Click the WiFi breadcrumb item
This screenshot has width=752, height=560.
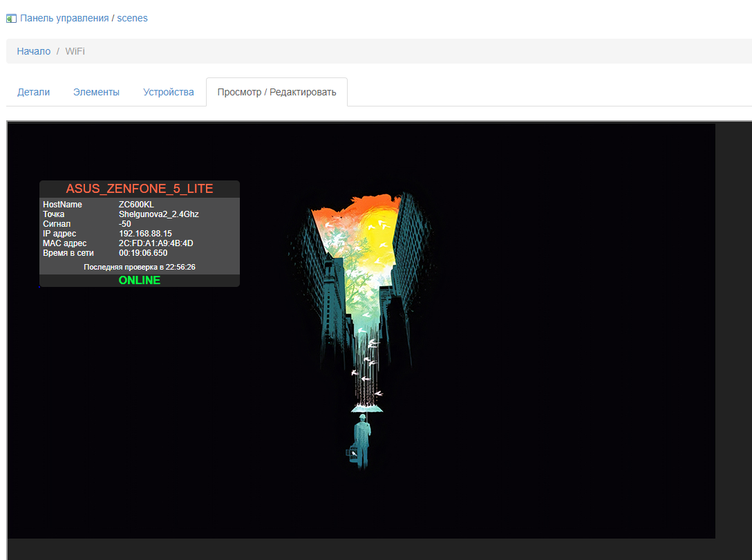click(75, 51)
